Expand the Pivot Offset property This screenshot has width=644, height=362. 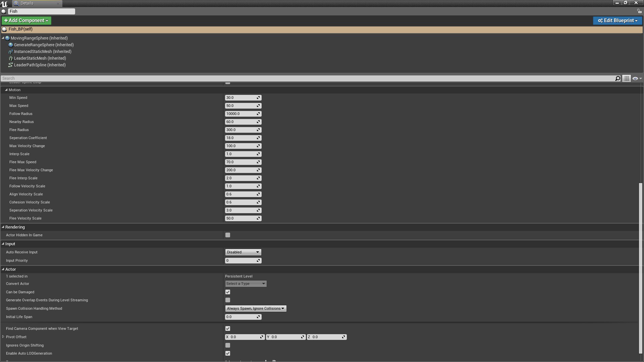coord(3,337)
